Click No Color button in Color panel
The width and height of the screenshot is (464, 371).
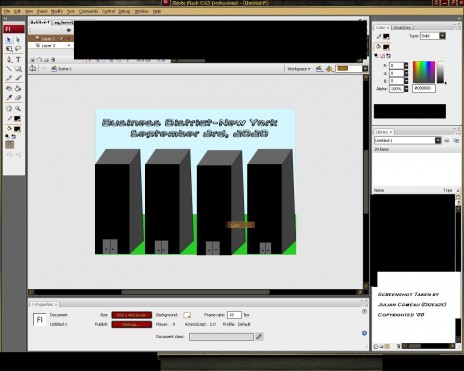[383, 56]
